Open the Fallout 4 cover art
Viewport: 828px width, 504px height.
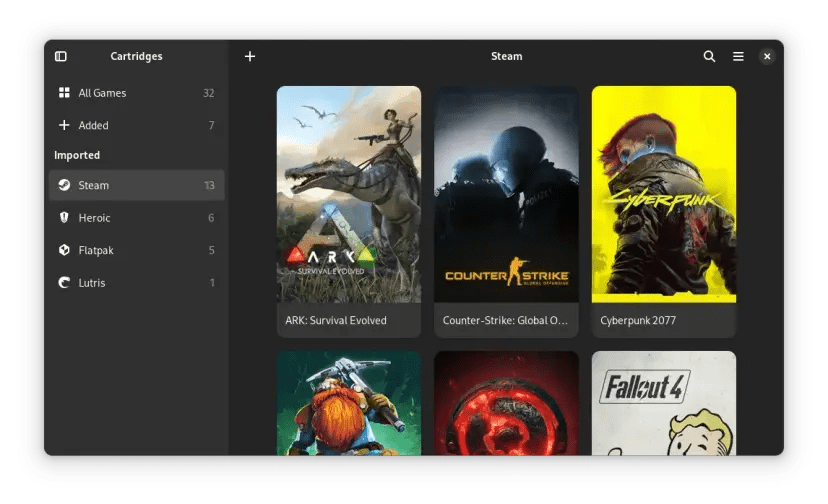[664, 403]
